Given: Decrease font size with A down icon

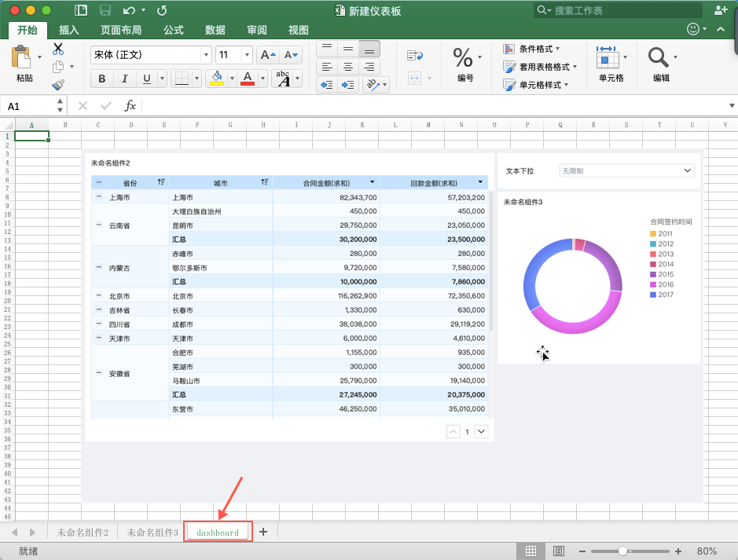Looking at the screenshot, I should [x=291, y=55].
